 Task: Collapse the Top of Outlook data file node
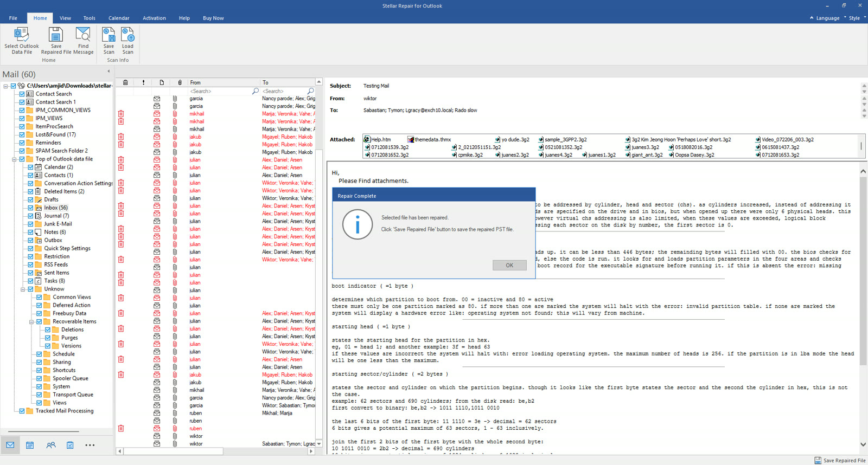click(x=14, y=159)
